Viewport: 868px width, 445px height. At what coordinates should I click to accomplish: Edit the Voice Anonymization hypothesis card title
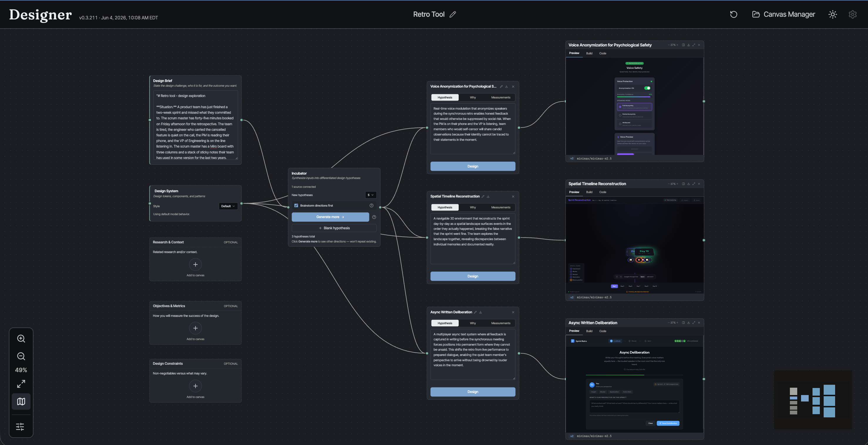click(501, 86)
